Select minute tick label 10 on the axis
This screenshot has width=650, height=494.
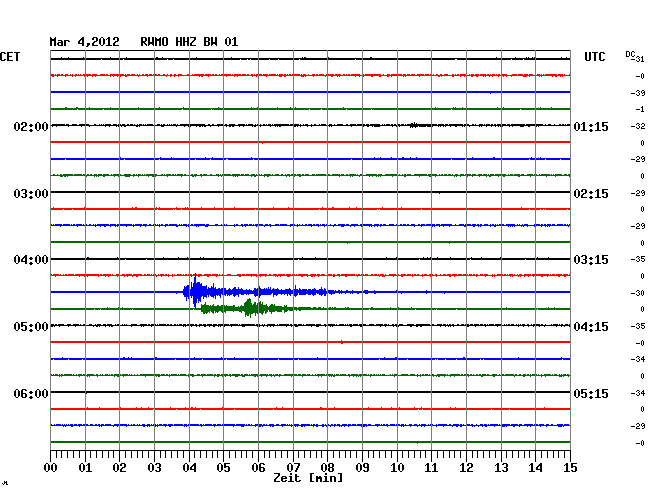pyautogui.click(x=397, y=468)
